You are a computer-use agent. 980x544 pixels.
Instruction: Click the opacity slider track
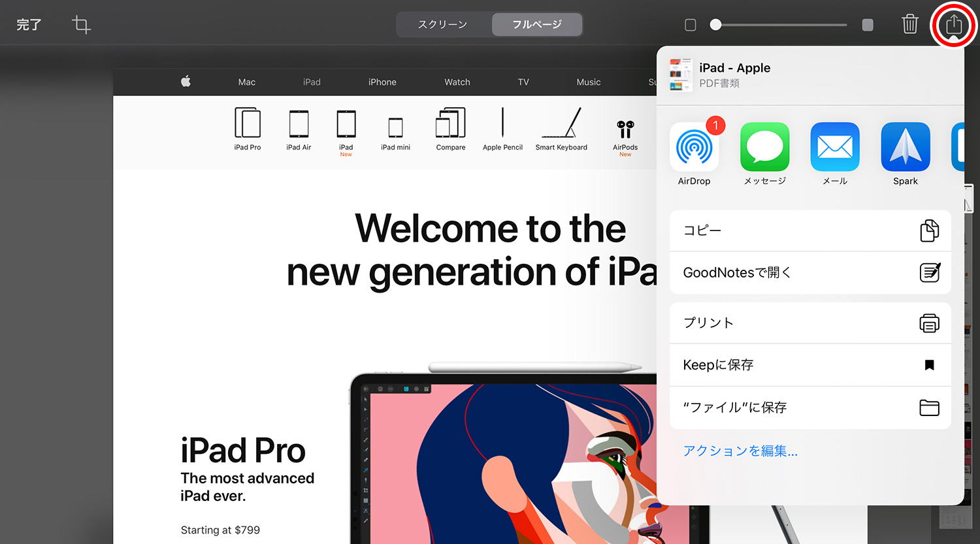point(781,25)
